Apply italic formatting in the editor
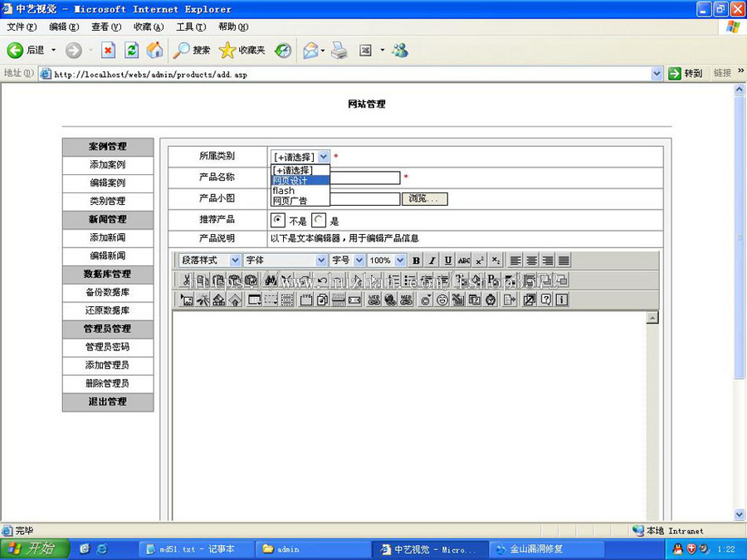 point(432,260)
